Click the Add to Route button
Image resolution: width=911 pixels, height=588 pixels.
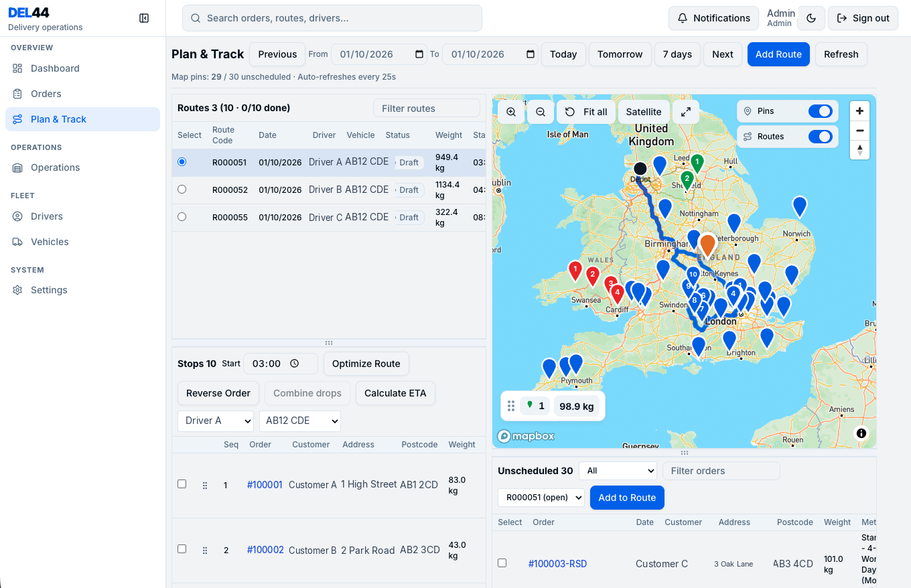click(x=627, y=498)
